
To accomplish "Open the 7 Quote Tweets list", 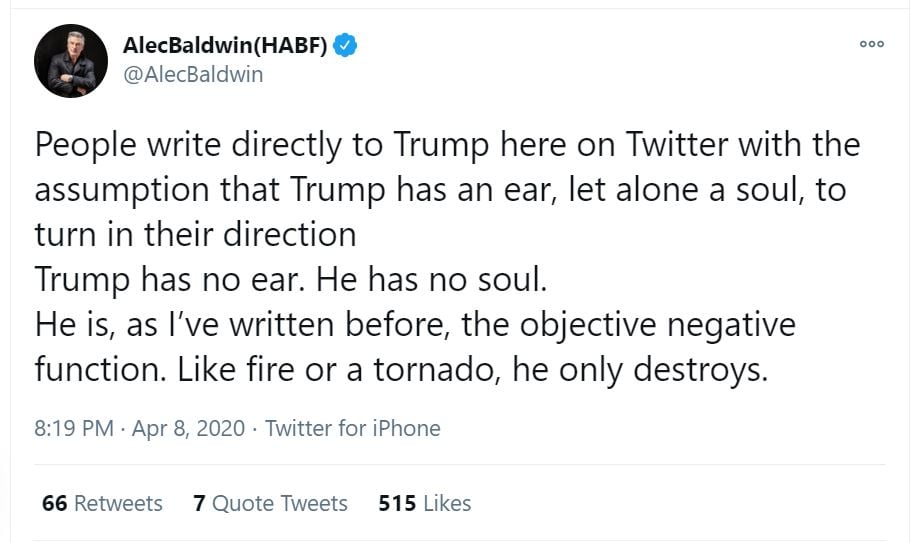I will coord(270,503).
